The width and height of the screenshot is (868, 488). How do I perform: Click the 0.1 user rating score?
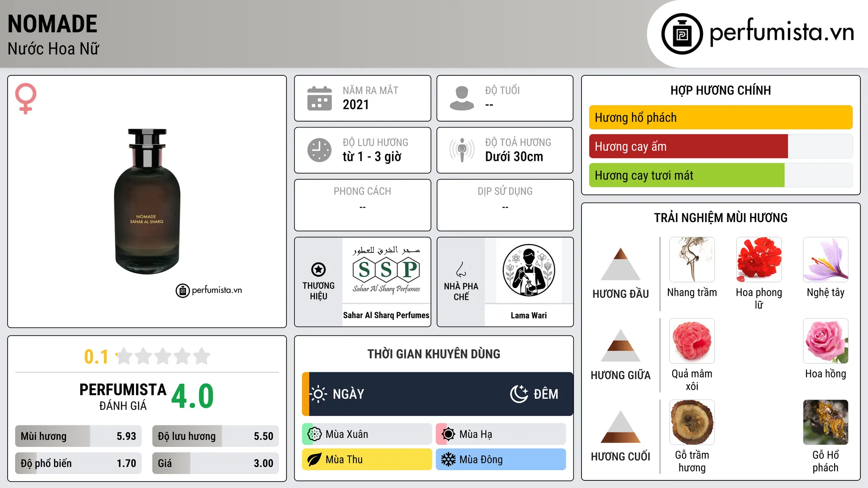tap(96, 357)
